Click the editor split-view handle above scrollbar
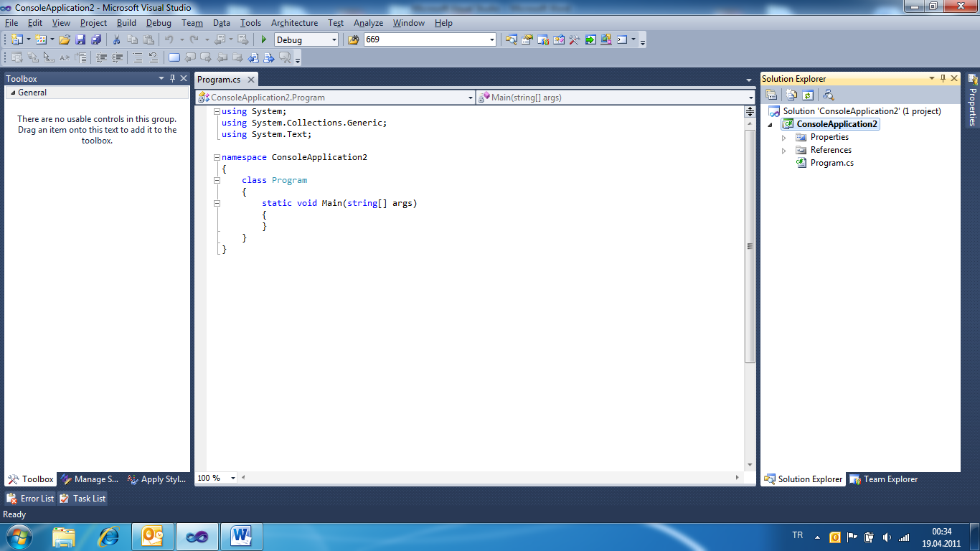 [750, 111]
